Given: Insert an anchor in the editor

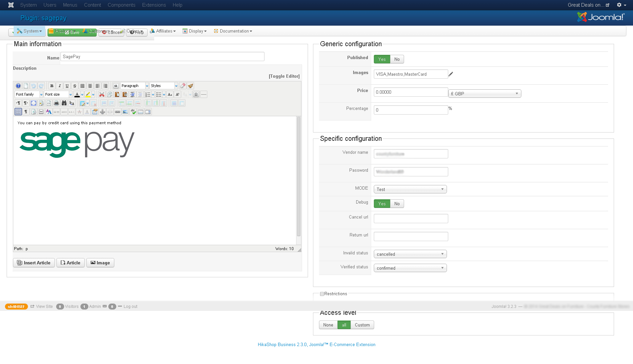Looking at the screenshot, I should click(x=102, y=112).
